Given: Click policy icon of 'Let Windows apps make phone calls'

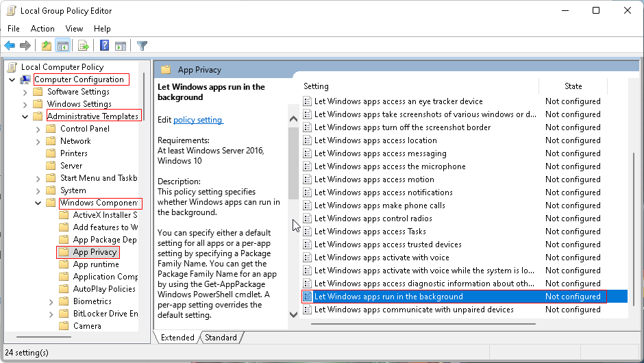Looking at the screenshot, I should (x=307, y=205).
